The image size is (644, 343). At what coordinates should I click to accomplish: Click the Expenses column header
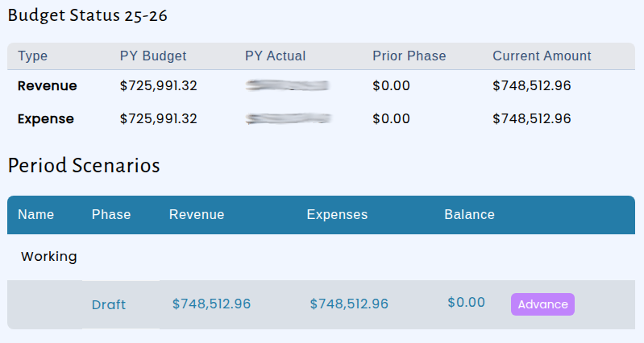pos(337,215)
